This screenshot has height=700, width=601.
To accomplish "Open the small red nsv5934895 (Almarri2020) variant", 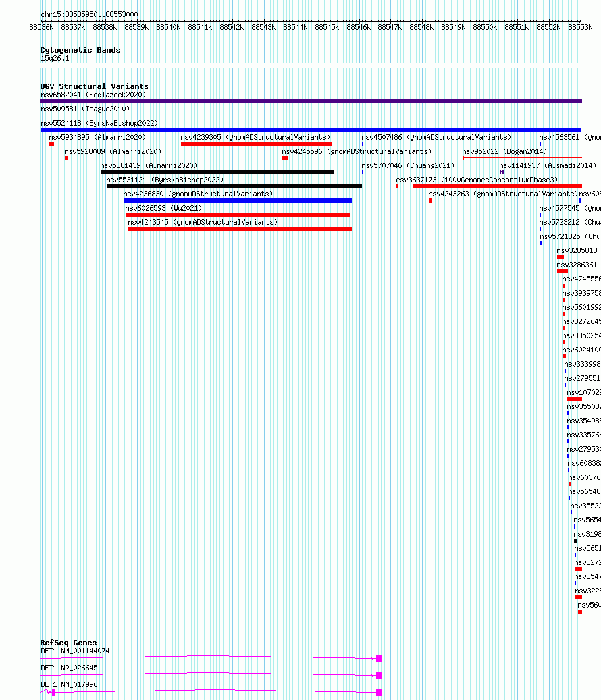I will pos(51,144).
